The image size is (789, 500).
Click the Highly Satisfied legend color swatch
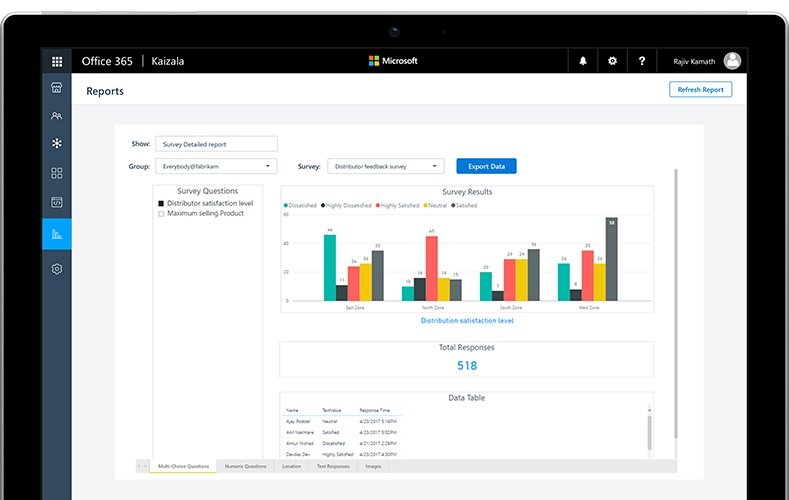coord(379,205)
